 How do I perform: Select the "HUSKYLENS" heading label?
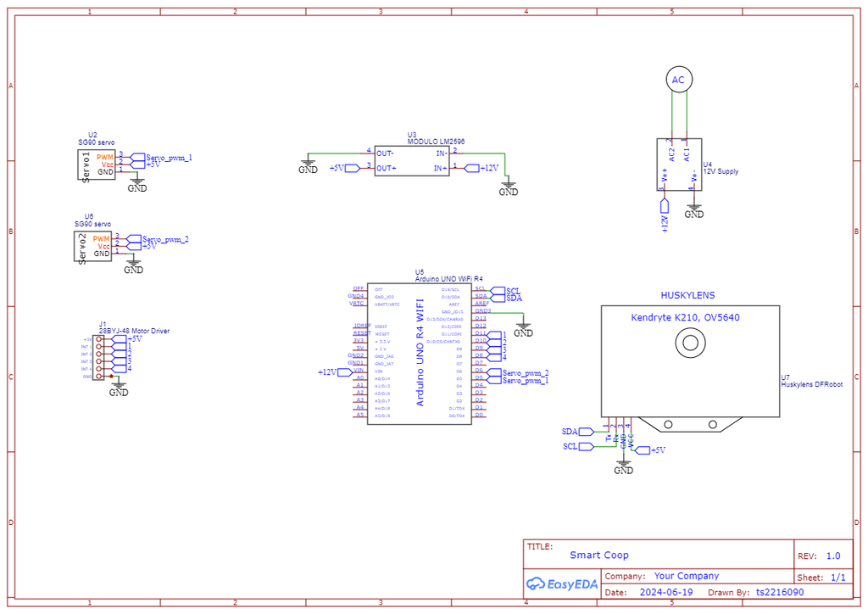(x=687, y=295)
